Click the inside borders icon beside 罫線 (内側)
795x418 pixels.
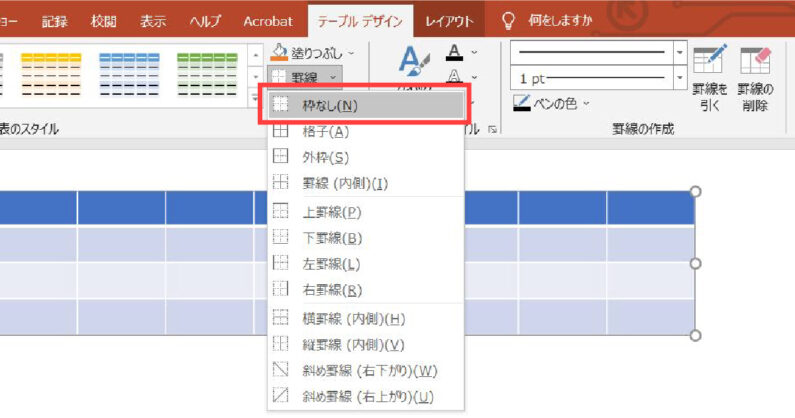point(280,182)
